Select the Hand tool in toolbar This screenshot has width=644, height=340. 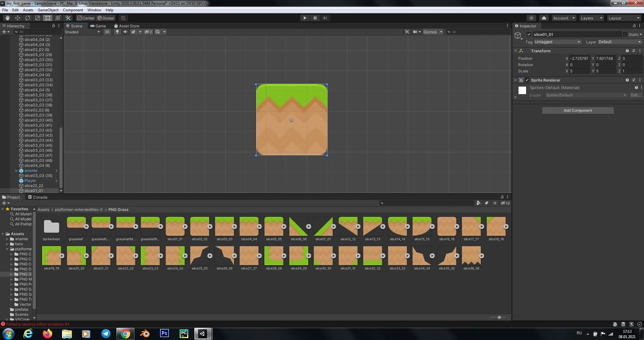click(x=7, y=18)
